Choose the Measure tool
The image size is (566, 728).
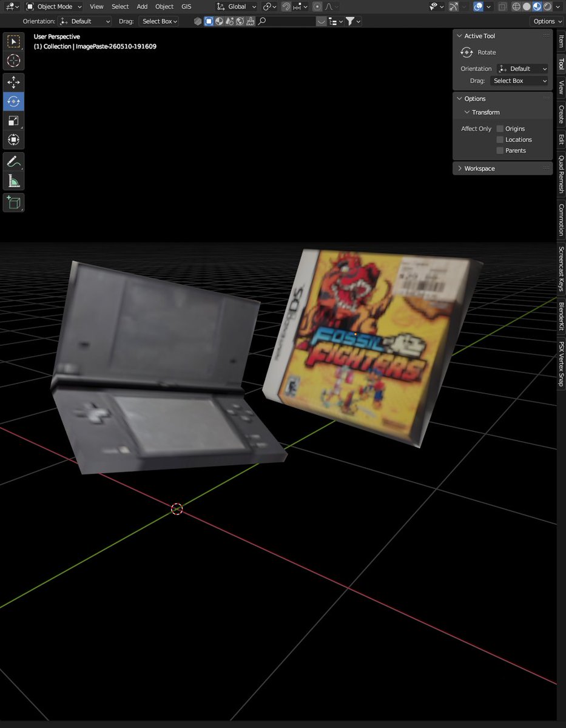click(x=13, y=180)
